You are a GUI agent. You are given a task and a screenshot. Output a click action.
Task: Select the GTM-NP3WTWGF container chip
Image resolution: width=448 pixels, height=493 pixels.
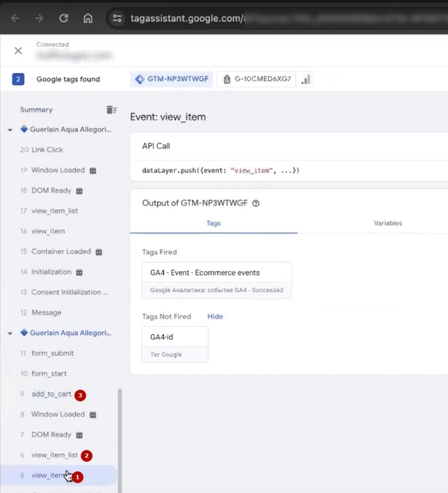[170, 79]
